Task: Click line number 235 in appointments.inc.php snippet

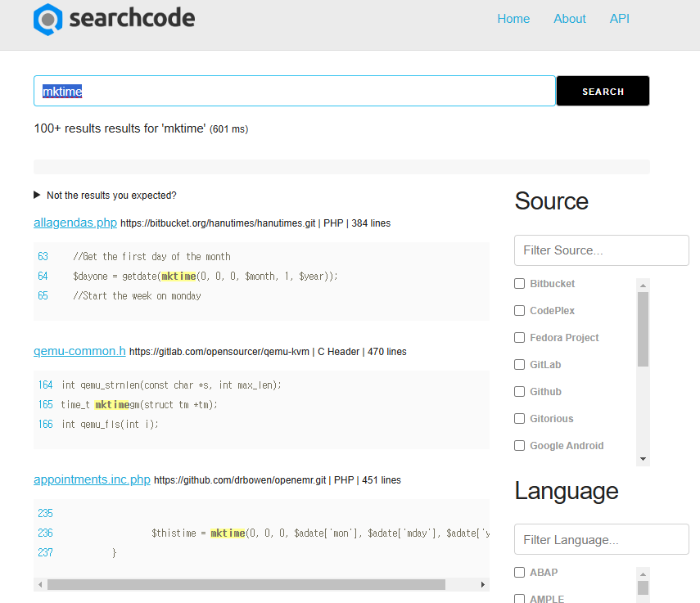Action: coord(46,513)
